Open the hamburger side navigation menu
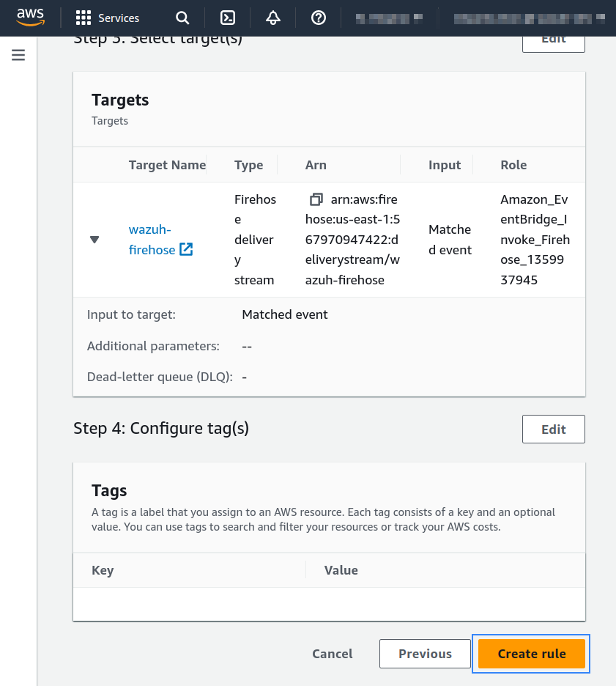Image resolution: width=616 pixels, height=686 pixels. pos(18,55)
